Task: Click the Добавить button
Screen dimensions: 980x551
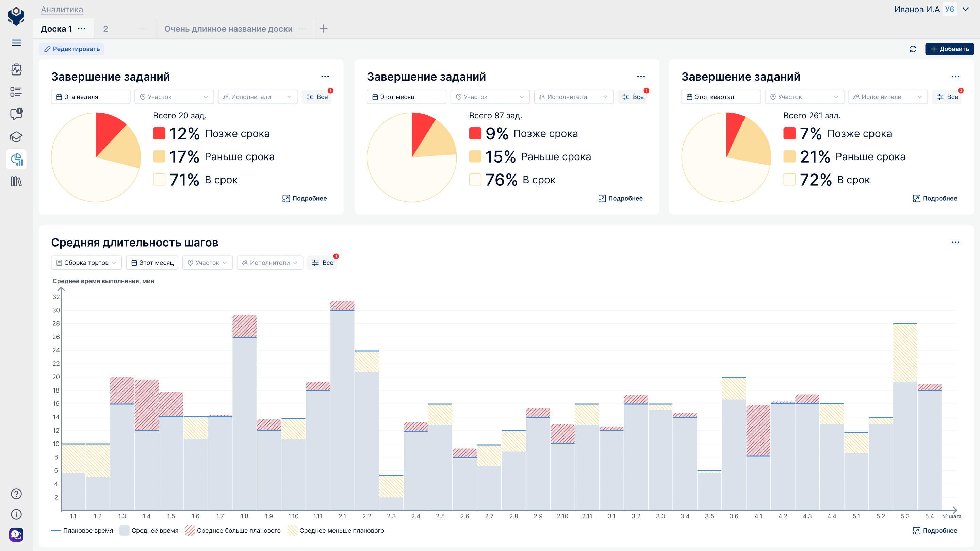Action: click(949, 49)
